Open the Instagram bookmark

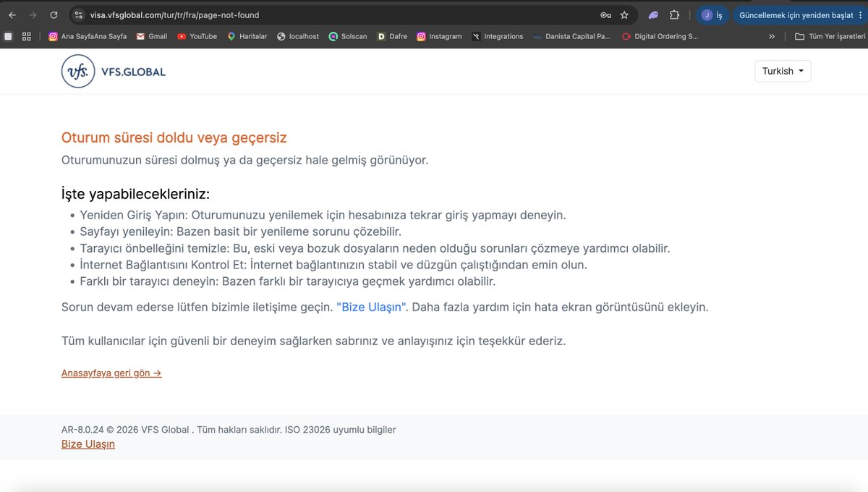(439, 36)
